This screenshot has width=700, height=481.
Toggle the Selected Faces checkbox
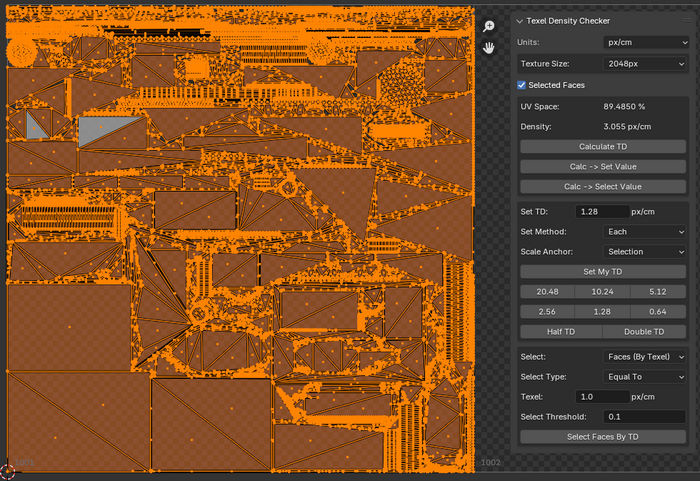522,85
